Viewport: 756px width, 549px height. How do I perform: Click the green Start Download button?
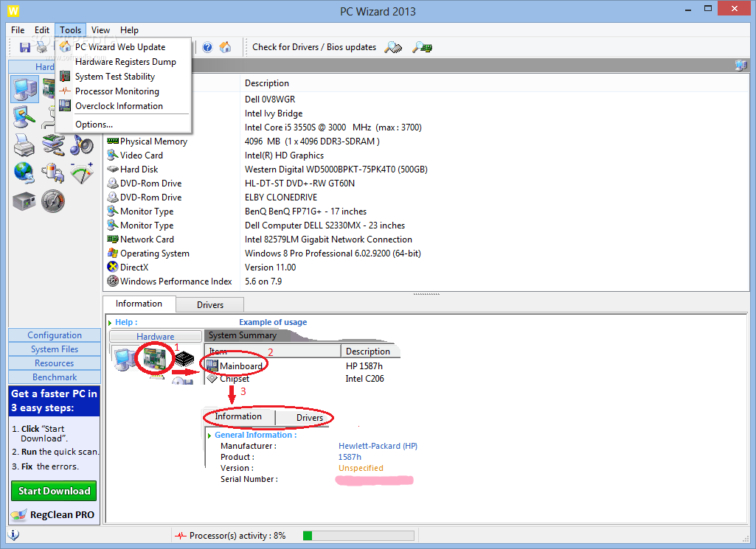click(54, 491)
